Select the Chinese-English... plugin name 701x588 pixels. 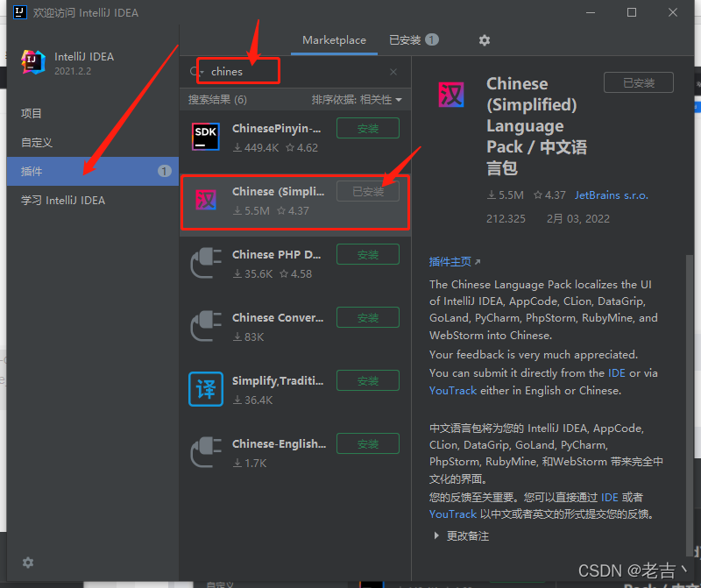tap(279, 444)
